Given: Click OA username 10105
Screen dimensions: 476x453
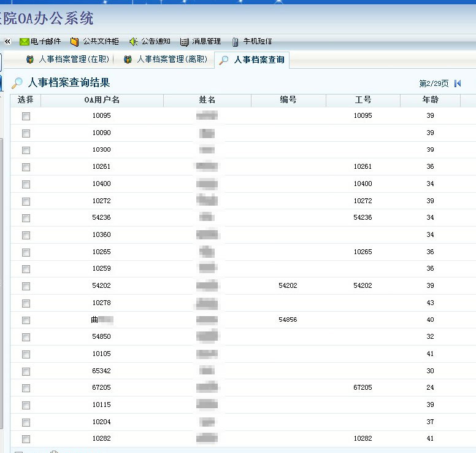Looking at the screenshot, I should pos(101,354).
